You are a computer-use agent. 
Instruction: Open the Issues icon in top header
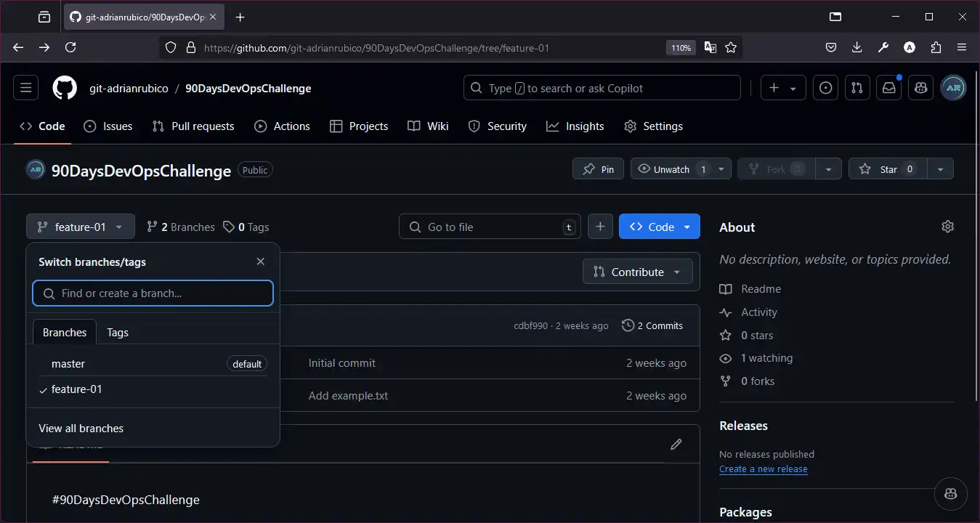click(x=825, y=88)
